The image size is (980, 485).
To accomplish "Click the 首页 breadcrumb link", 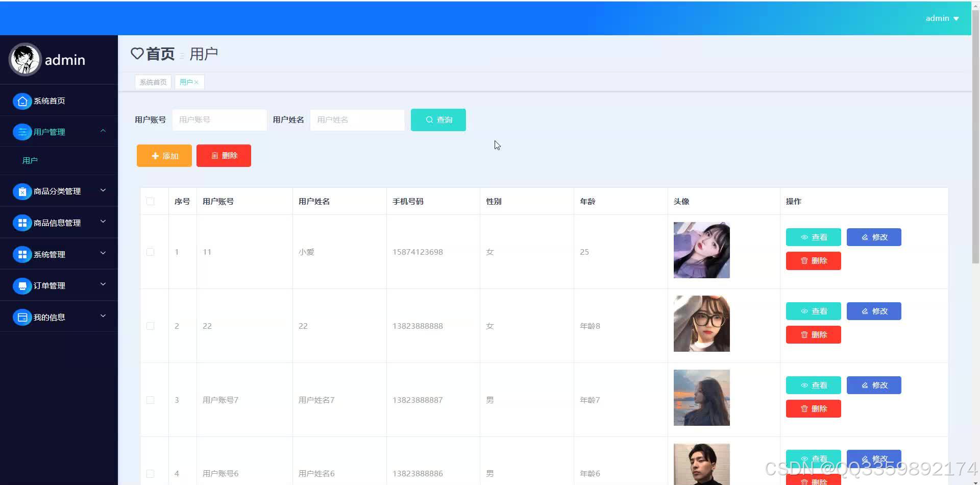I will click(x=160, y=54).
